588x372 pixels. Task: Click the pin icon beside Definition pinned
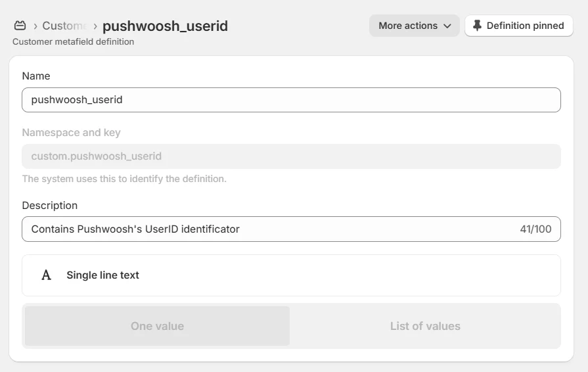pyautogui.click(x=478, y=26)
